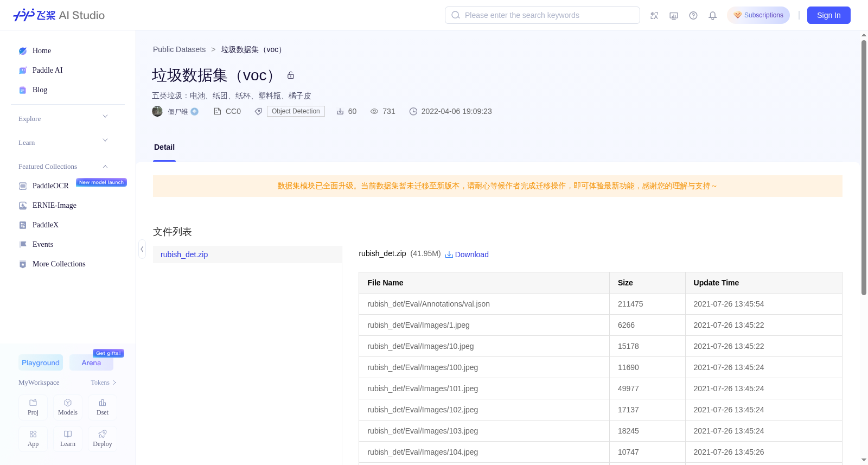
Task: Click the page vertical scrollbar
Action: [864, 167]
